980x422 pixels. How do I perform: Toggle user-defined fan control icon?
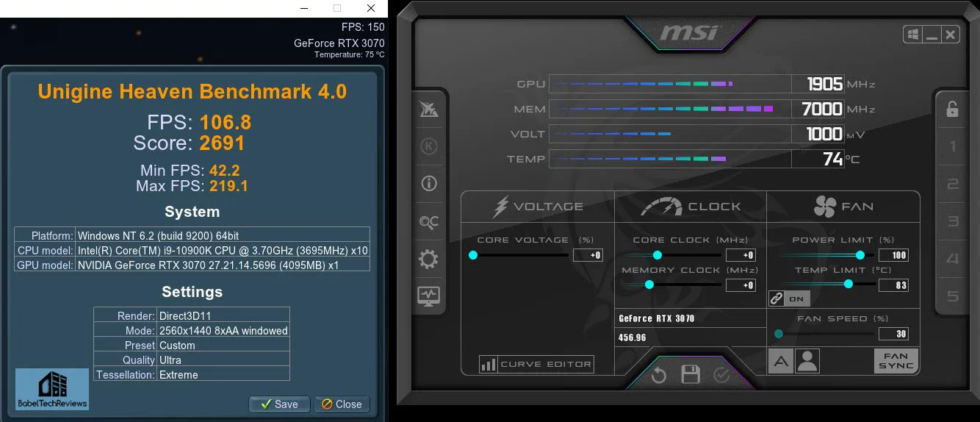[x=807, y=361]
